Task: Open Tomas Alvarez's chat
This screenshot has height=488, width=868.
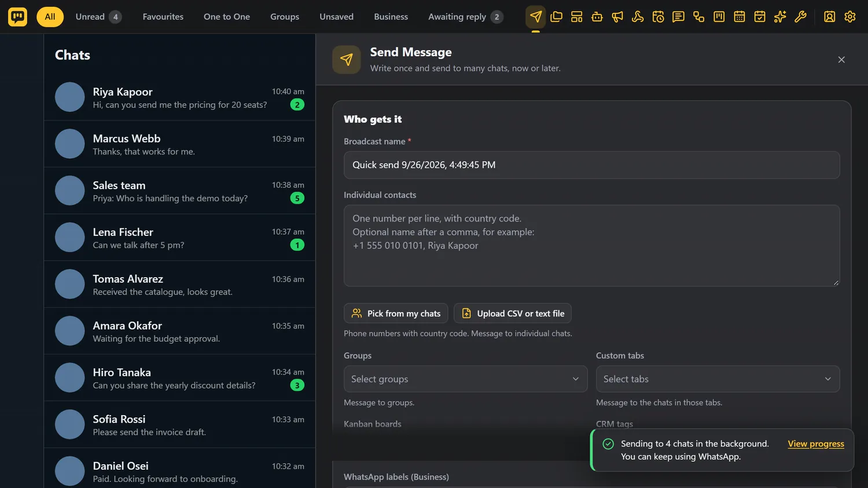Action: tap(179, 284)
